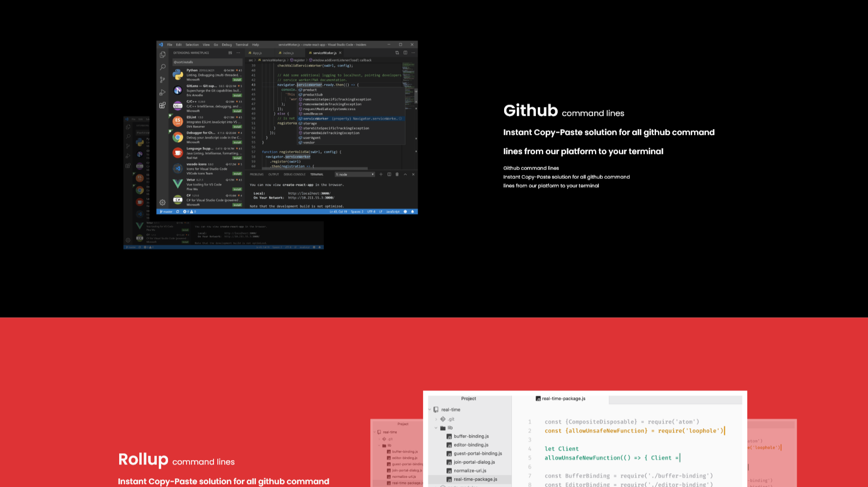This screenshot has width=868, height=487.
Task: Click the C# extension logo
Action: (x=178, y=199)
